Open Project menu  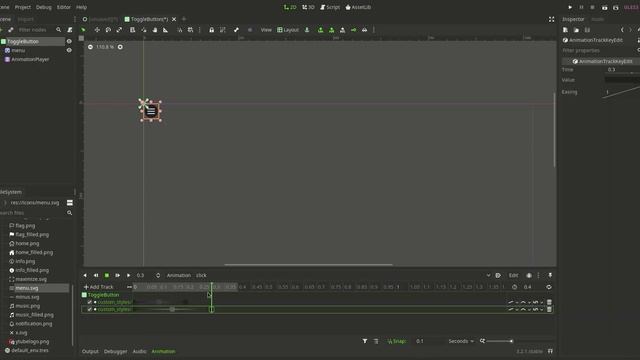point(22,7)
